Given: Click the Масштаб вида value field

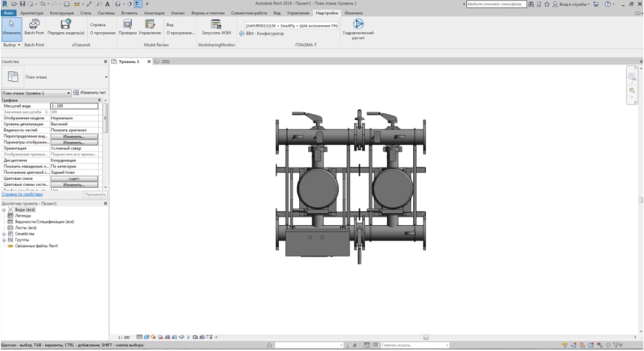Looking at the screenshot, I should pyautogui.click(x=74, y=106).
